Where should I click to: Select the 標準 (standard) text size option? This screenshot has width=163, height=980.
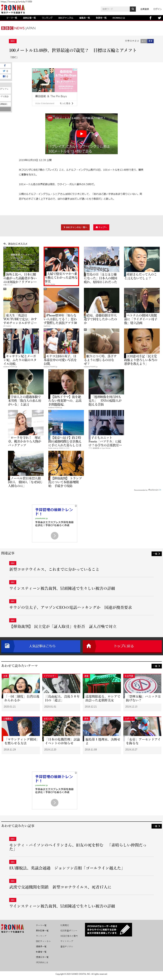(x=150, y=41)
